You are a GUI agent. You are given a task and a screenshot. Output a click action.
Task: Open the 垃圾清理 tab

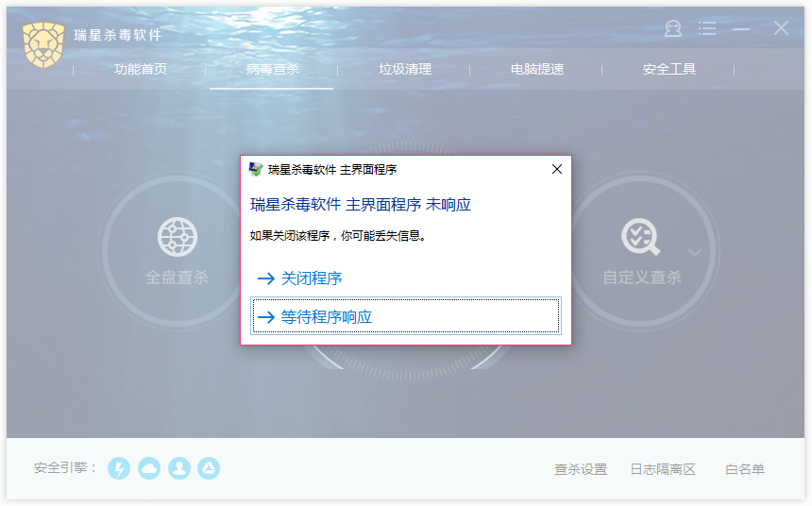[x=405, y=69]
